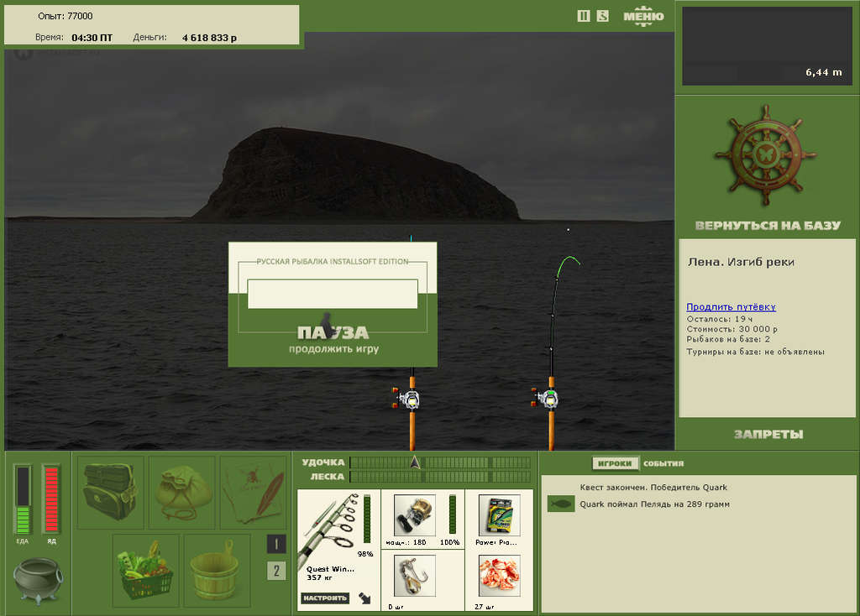
Task: Click 'Квест закончен. Победитель Quark' message
Action: tap(653, 488)
